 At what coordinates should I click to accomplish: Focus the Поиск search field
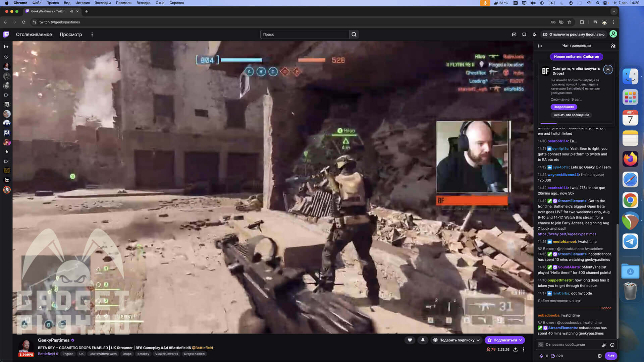tap(305, 34)
